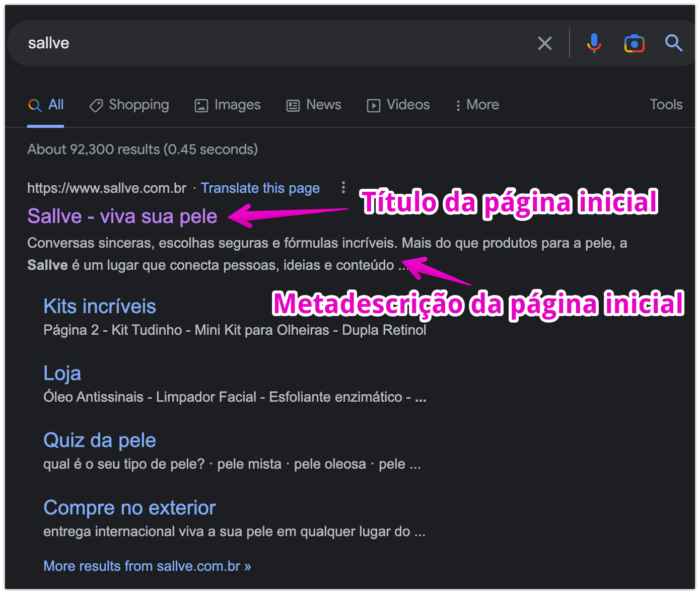Click the 'Conversas sinceras' description snippet
This screenshot has width=700, height=594.
tap(327, 254)
